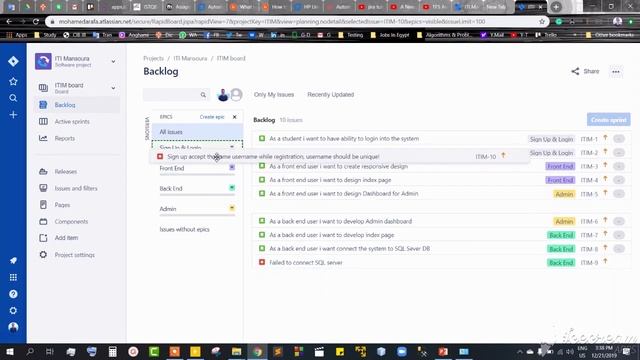Open File Explorer from taskbar
Screen dimensions: 640x360
237,351
